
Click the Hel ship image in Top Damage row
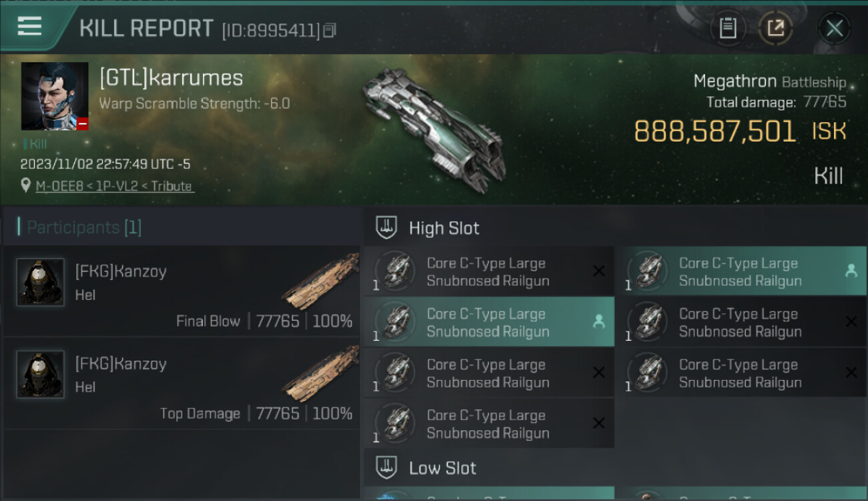[320, 374]
